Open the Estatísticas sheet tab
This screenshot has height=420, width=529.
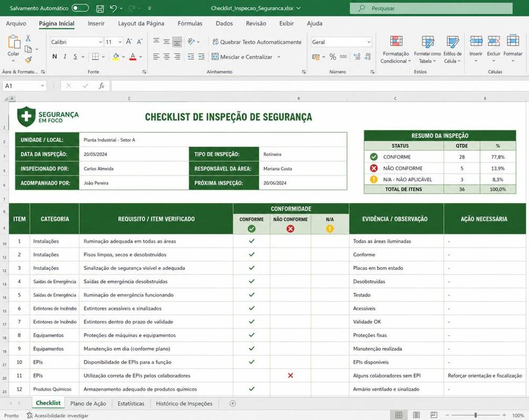[x=131, y=404]
